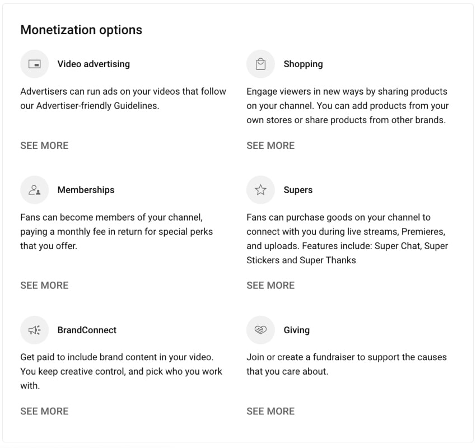Expand SEE MORE under Memberships
Screen dimensions: 476x448
(44, 285)
